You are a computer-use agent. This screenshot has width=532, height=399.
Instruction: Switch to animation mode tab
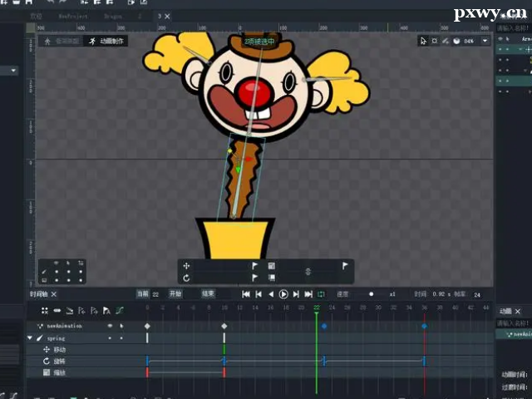click(106, 41)
